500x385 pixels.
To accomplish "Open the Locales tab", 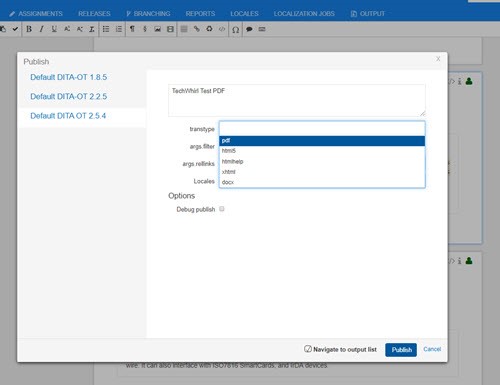I will pos(244,14).
